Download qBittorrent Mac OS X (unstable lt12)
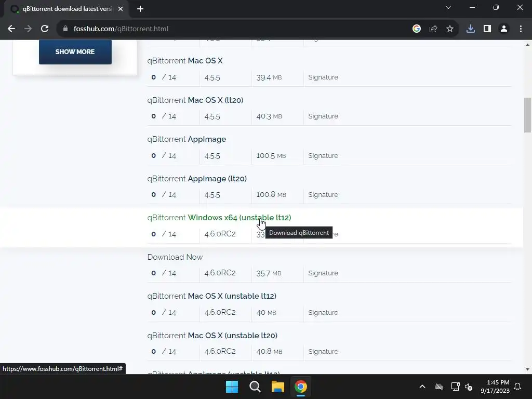 (212, 296)
